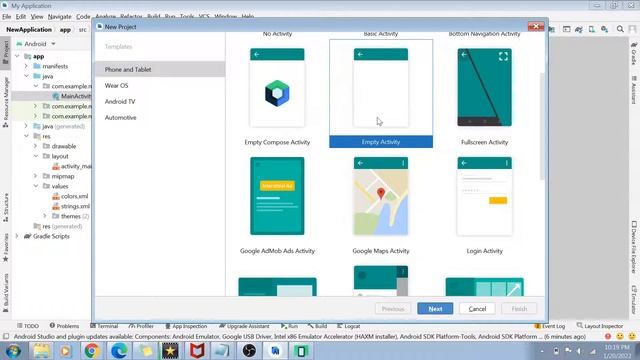Click the Previous button
The height and width of the screenshot is (360, 640).
pos(393,309)
